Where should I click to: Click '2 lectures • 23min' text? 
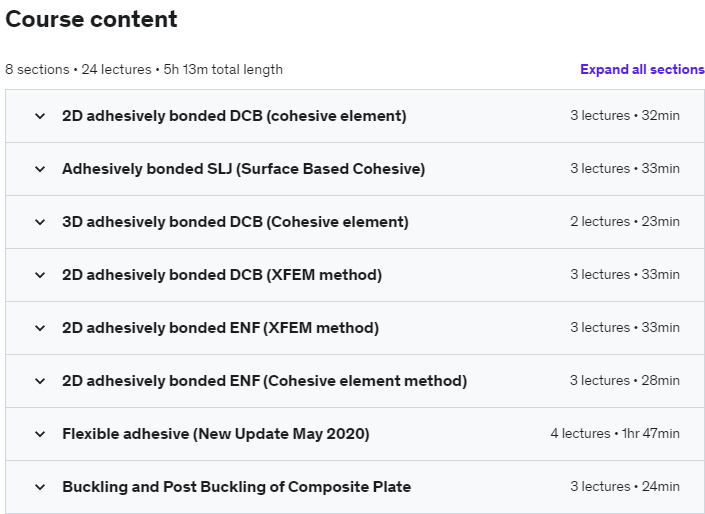[625, 222]
